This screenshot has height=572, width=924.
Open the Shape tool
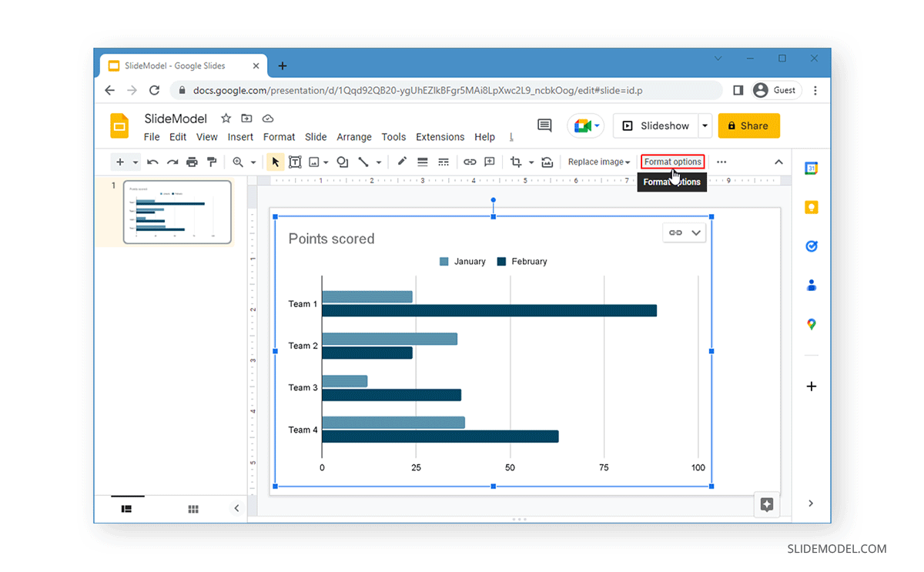click(343, 162)
